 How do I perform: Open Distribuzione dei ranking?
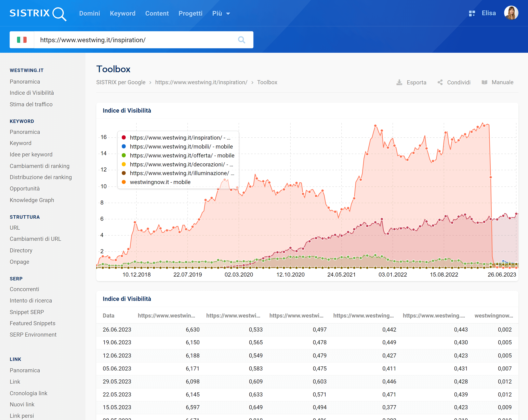click(41, 177)
